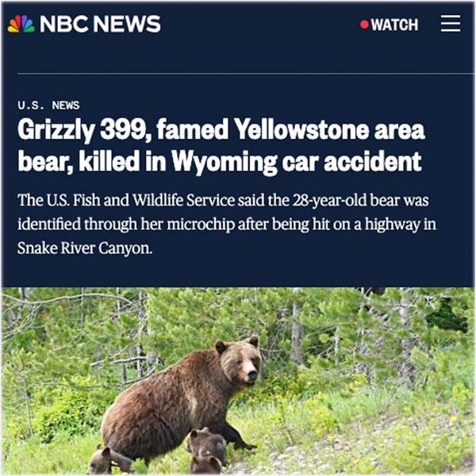This screenshot has width=476, height=476.
Task: Go to the U.S. NEWS section
Action: 48,106
